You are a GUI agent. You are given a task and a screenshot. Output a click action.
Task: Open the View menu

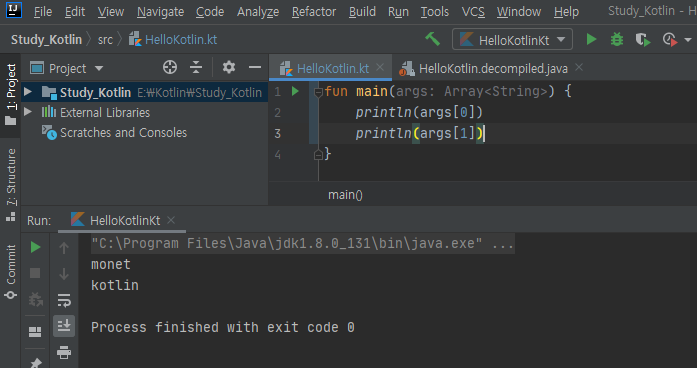[111, 12]
